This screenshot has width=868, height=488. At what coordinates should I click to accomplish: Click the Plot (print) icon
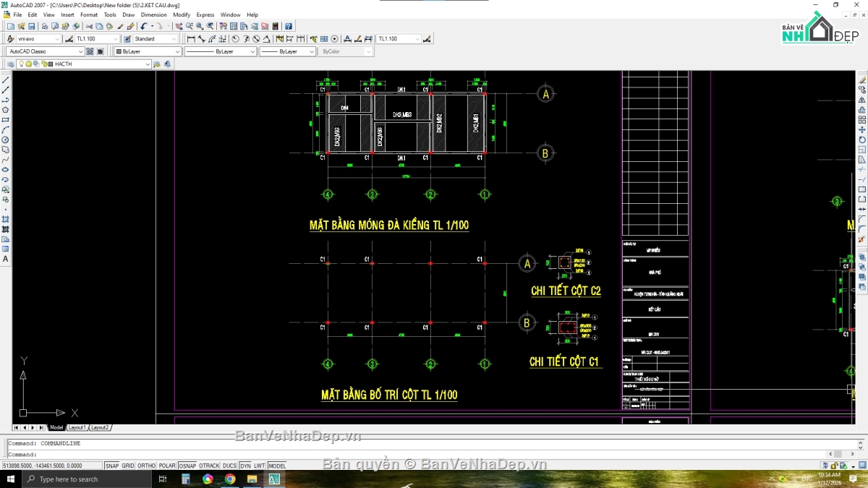tap(44, 26)
